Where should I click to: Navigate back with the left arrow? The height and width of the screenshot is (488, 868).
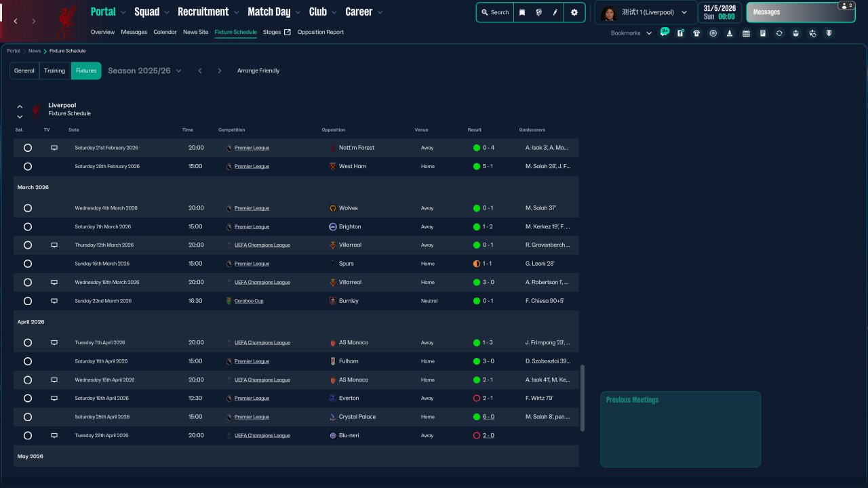click(x=16, y=21)
